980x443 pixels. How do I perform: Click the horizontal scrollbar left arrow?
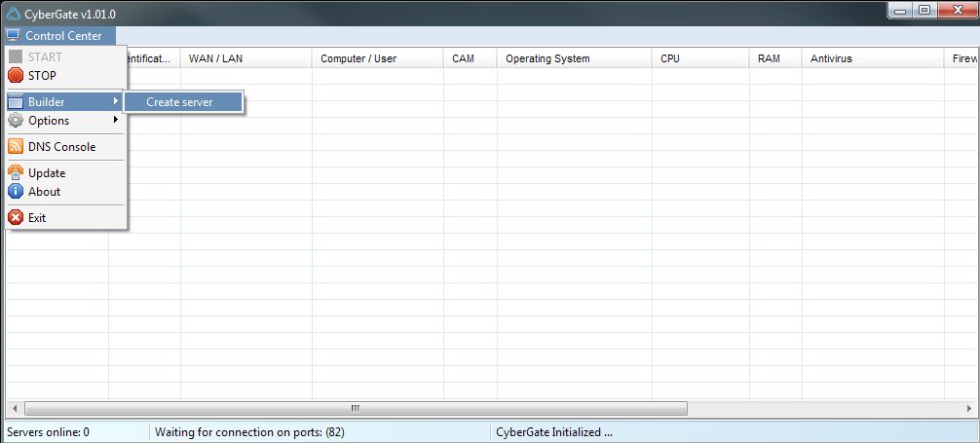15,409
